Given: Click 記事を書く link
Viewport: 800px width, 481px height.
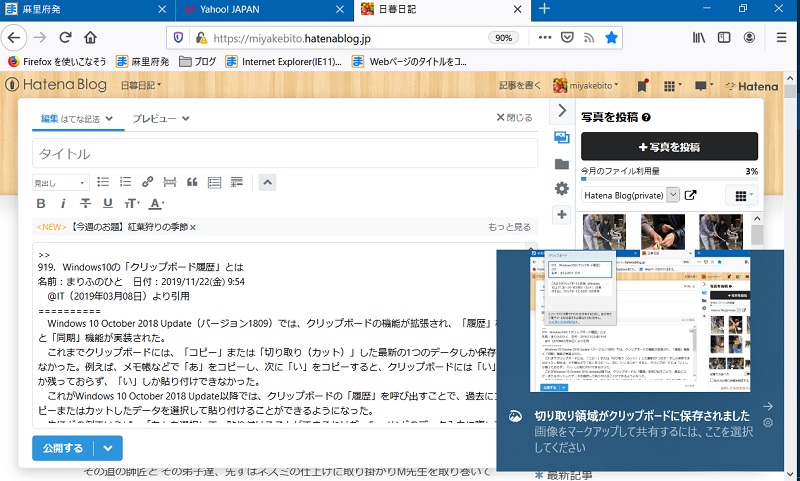Looking at the screenshot, I should [x=519, y=86].
